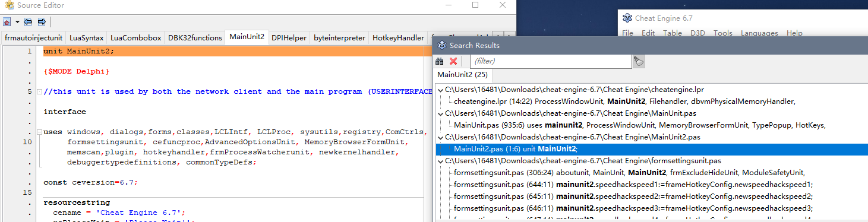Switch to the frmautoinjectunit tab

[33, 38]
